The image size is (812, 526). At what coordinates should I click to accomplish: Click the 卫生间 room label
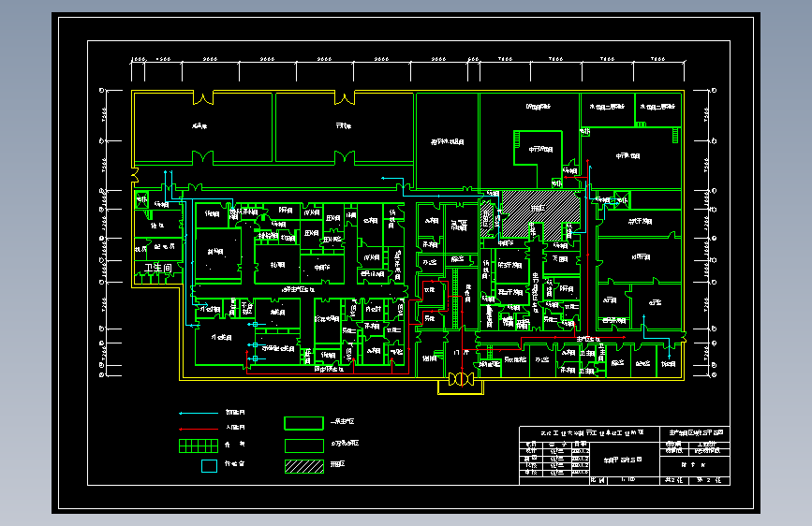[158, 268]
